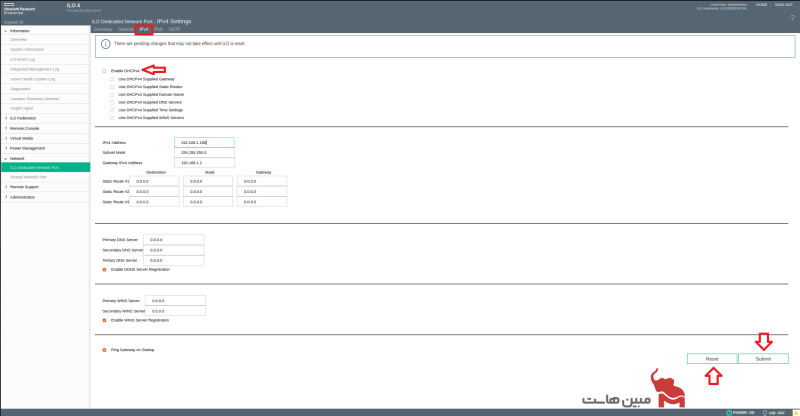Screen dimensions: 800x416
Task: Switch to the SNTP tab
Action: pyautogui.click(x=174, y=30)
